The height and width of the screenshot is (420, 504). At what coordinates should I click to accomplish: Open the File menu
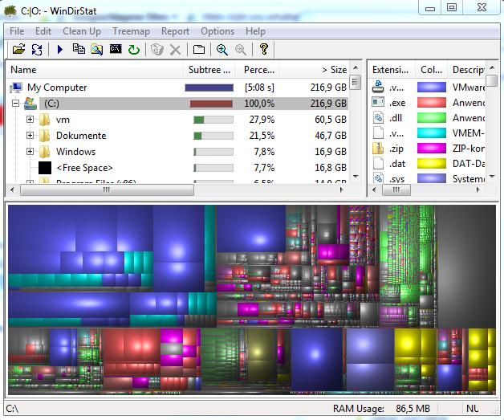coord(17,31)
